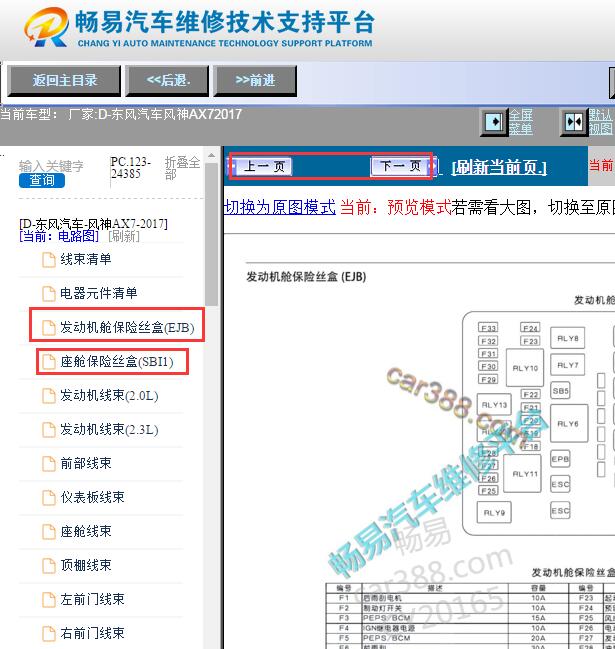This screenshot has height=649, width=615.
Task: Click the default view split icon
Action: pos(574,122)
